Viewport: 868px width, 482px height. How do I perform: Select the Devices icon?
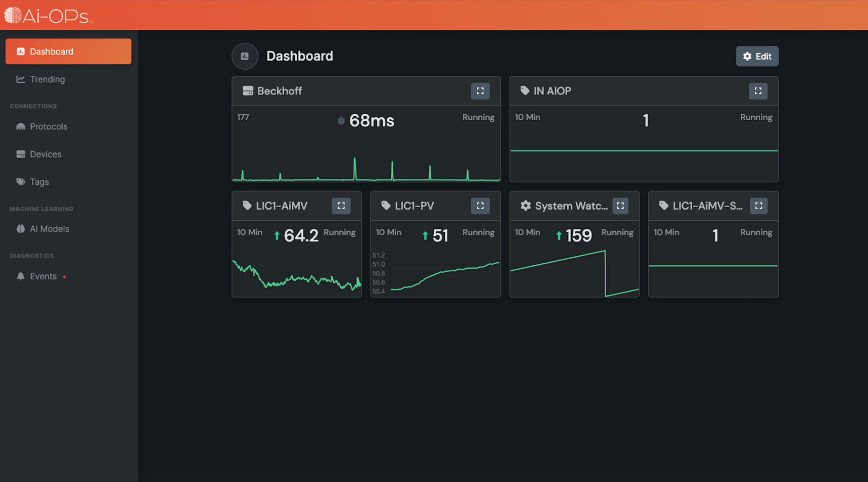click(20, 154)
